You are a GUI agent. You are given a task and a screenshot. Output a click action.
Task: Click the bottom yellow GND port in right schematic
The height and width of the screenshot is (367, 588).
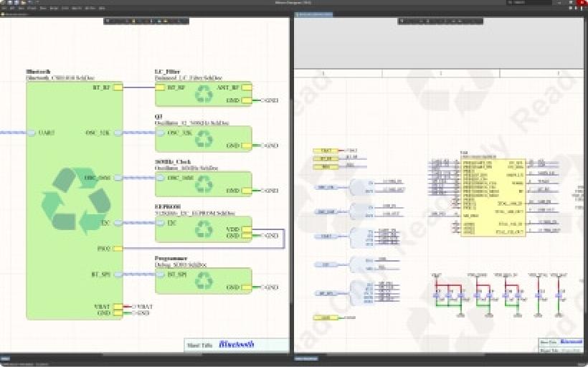(x=326, y=318)
